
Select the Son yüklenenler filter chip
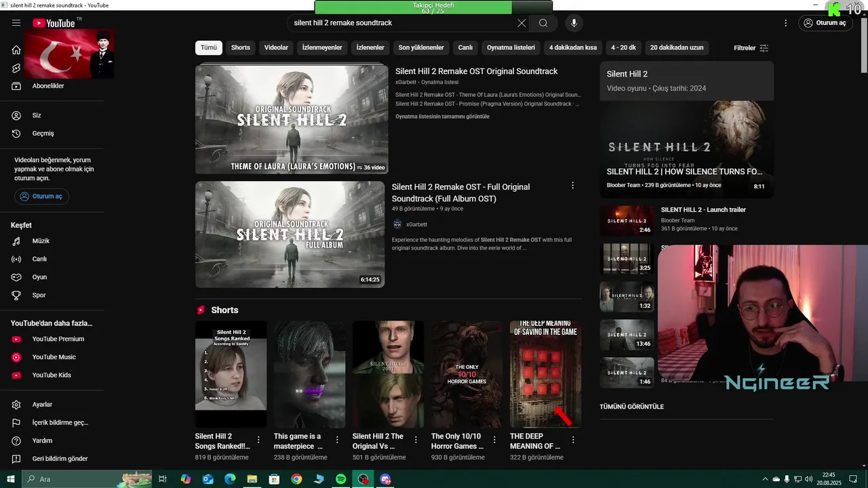(x=421, y=48)
